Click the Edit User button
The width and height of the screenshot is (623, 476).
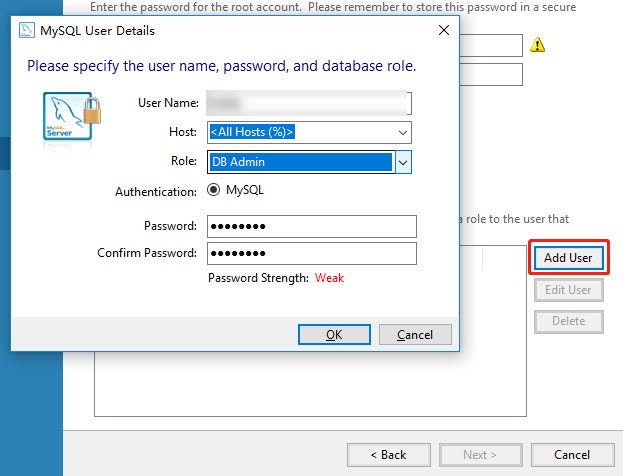click(569, 290)
